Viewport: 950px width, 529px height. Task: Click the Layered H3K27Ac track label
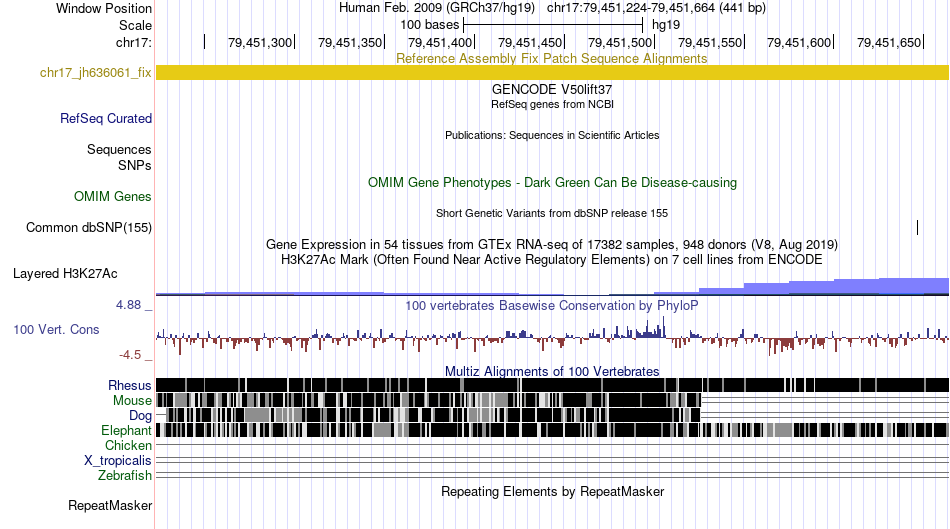(65, 273)
